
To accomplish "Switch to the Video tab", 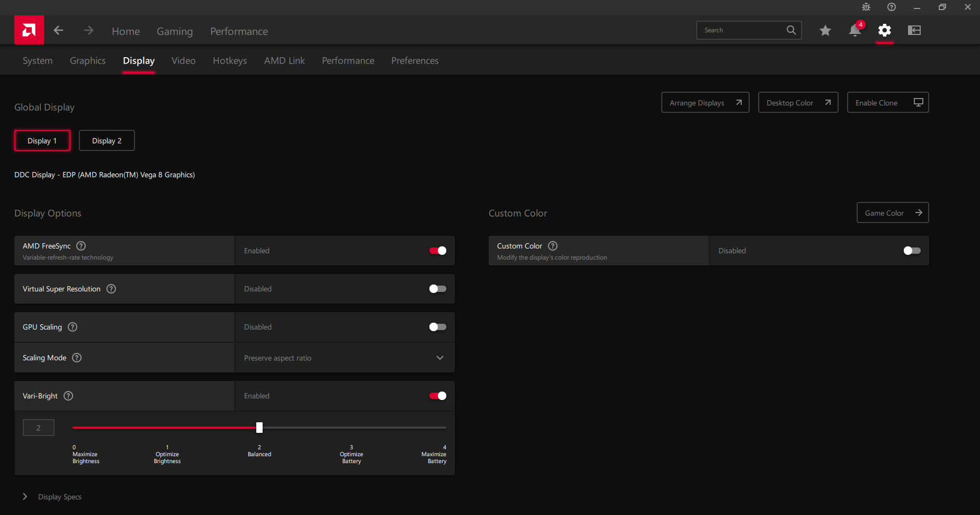I will 184,60.
